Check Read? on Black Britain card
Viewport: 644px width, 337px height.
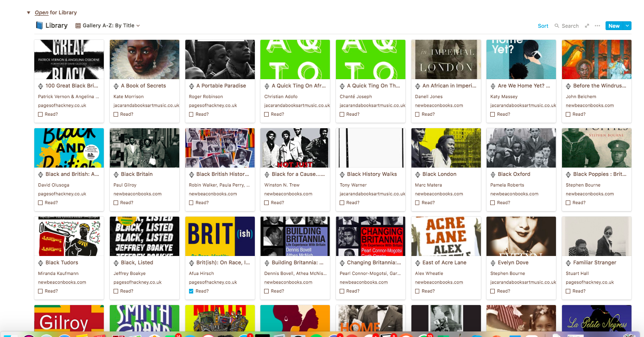coord(116,203)
